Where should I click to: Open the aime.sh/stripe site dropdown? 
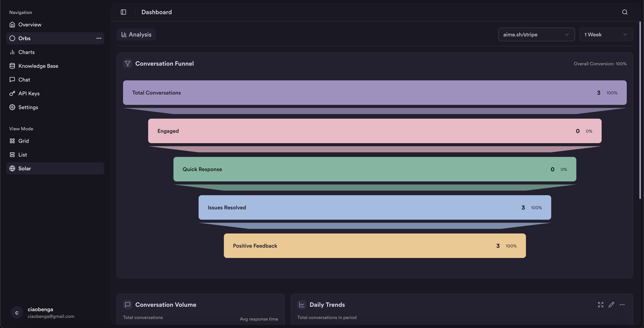coord(536,34)
